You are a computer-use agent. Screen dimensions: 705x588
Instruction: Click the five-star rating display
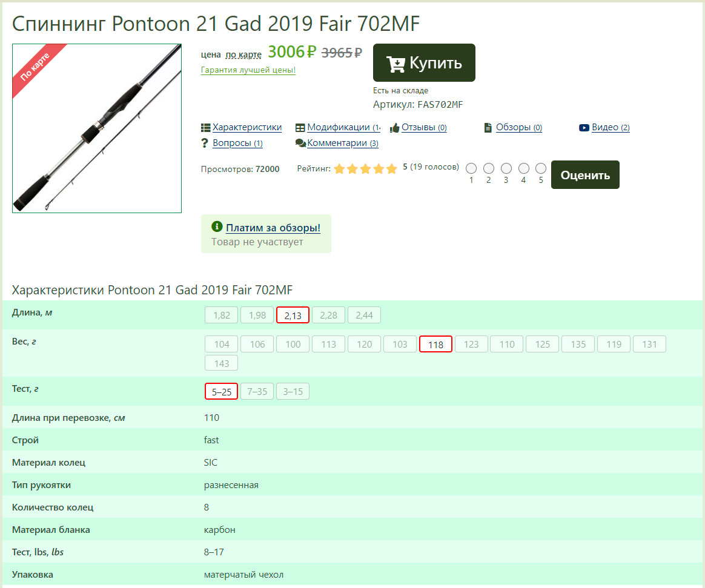(366, 169)
